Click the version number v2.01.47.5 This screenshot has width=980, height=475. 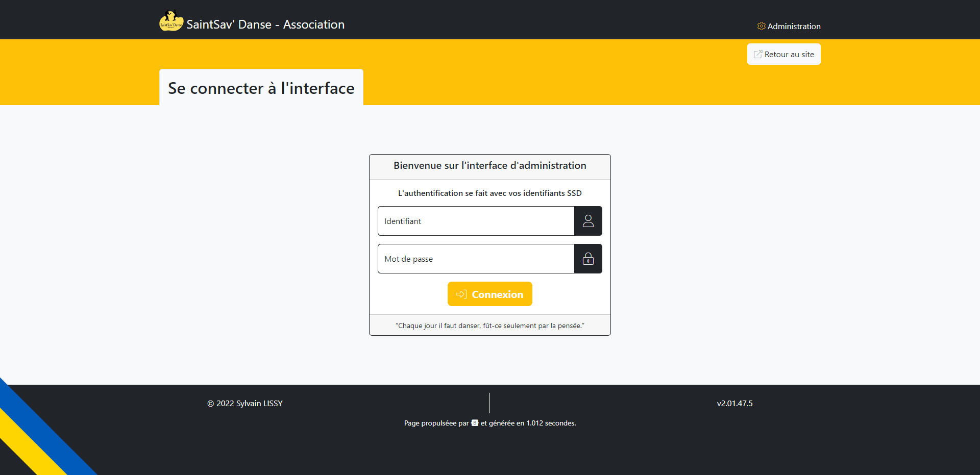click(734, 403)
